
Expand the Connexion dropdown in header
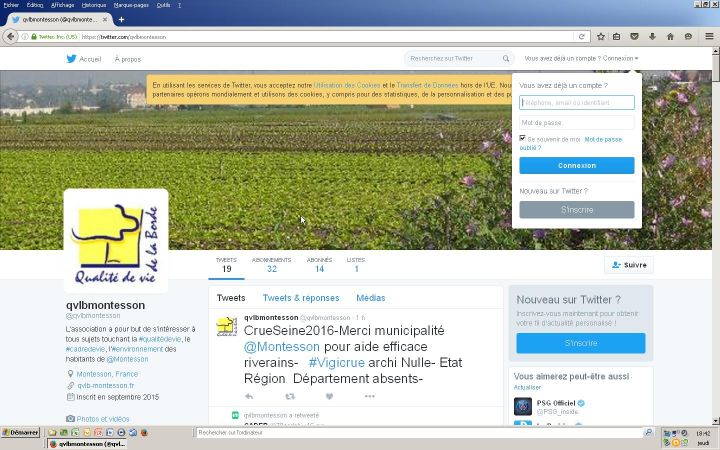coord(620,58)
